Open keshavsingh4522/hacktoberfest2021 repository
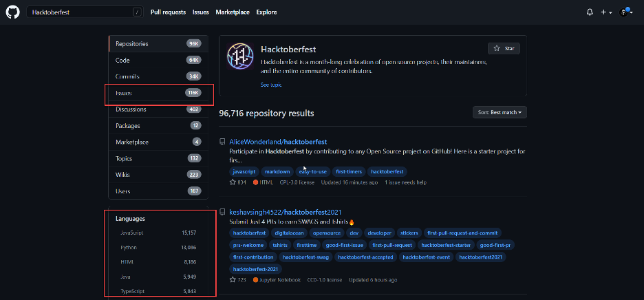This screenshot has width=644, height=300. click(285, 212)
